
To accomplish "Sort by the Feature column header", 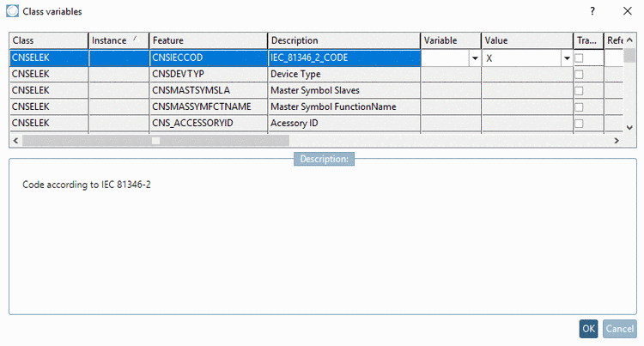I will point(209,40).
